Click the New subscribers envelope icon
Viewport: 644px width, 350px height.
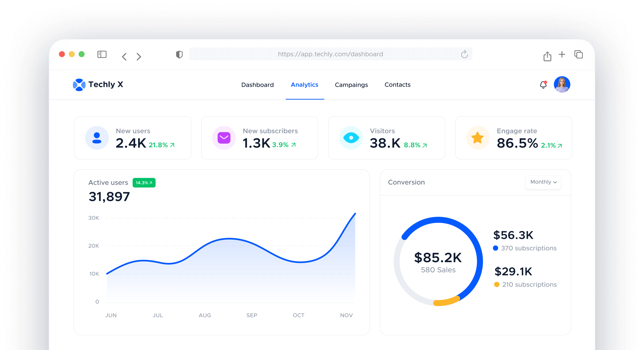224,138
